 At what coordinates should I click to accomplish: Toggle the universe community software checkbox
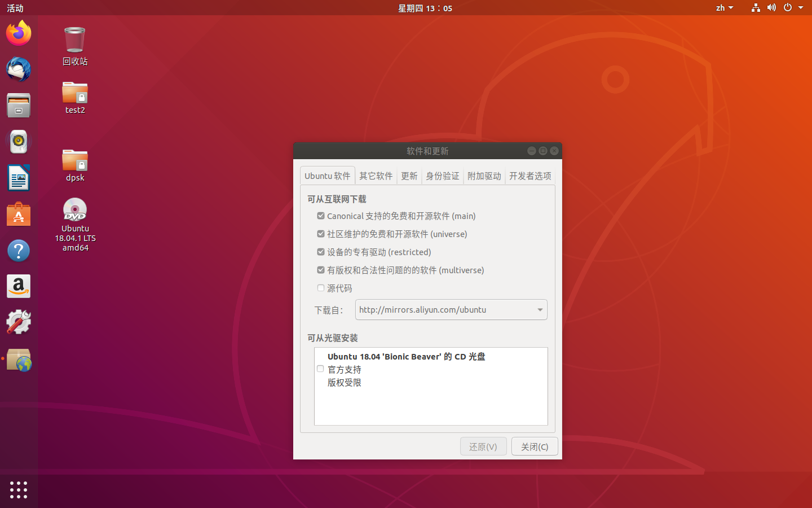coord(321,234)
